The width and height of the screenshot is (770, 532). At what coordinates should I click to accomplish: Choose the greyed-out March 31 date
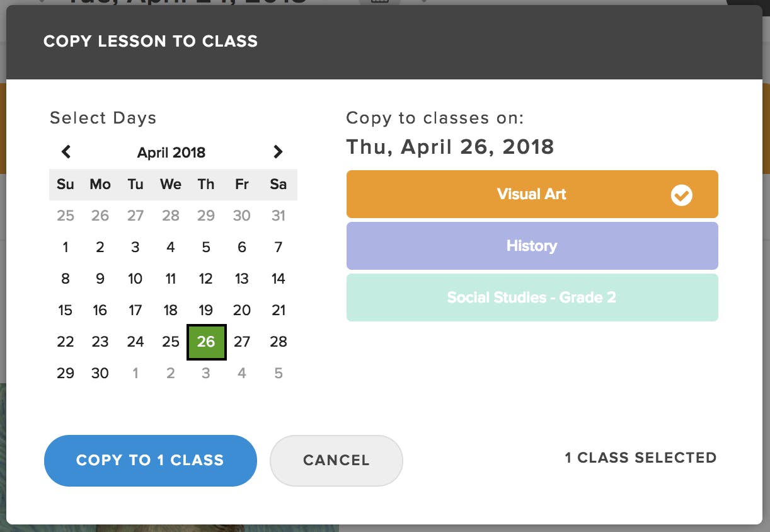click(x=279, y=216)
